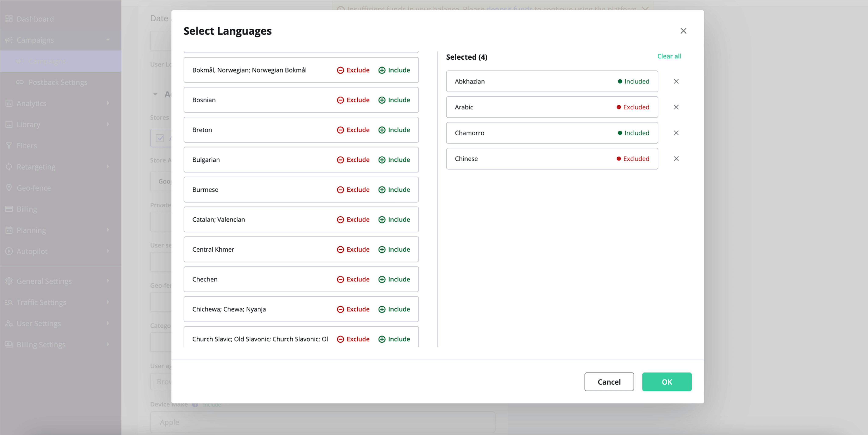Open Postback Settings in sidebar

61,82
